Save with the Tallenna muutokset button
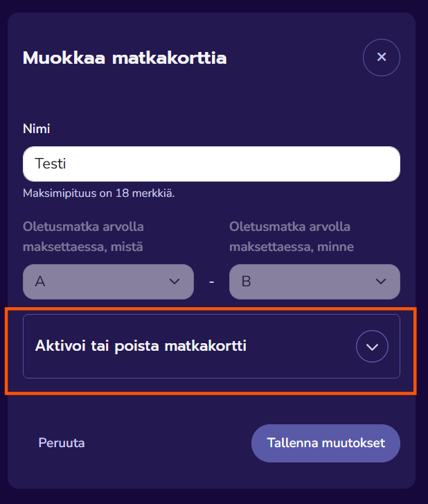The width and height of the screenshot is (428, 504). pos(325,443)
